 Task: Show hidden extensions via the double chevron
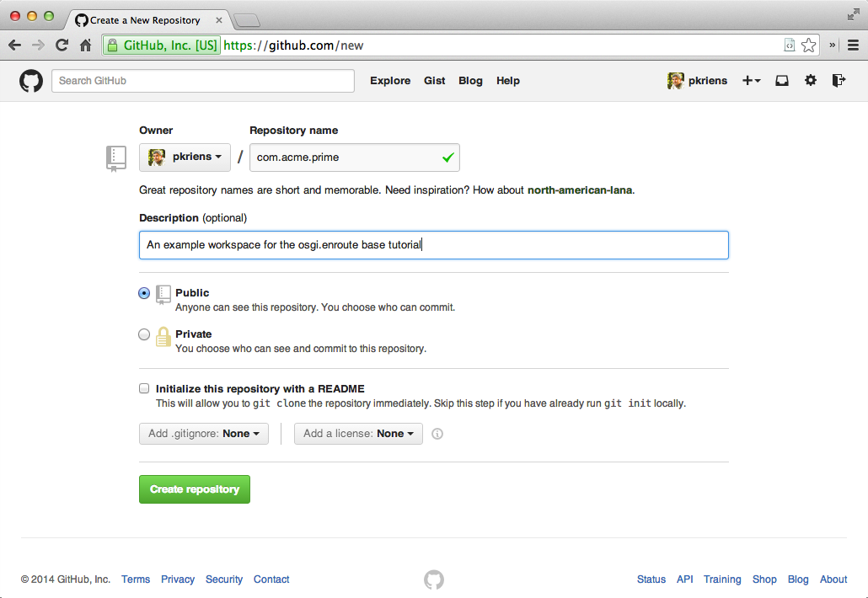(832, 45)
